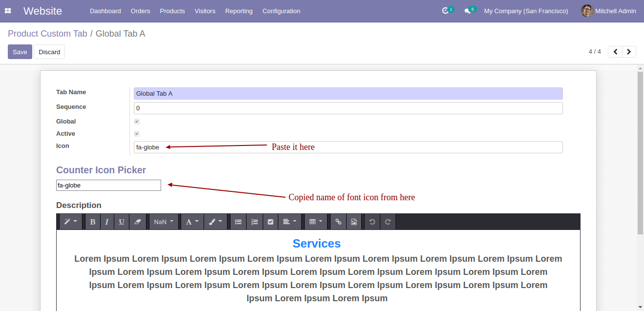The height and width of the screenshot is (311, 644).
Task: Open the Products menu
Action: click(x=172, y=11)
